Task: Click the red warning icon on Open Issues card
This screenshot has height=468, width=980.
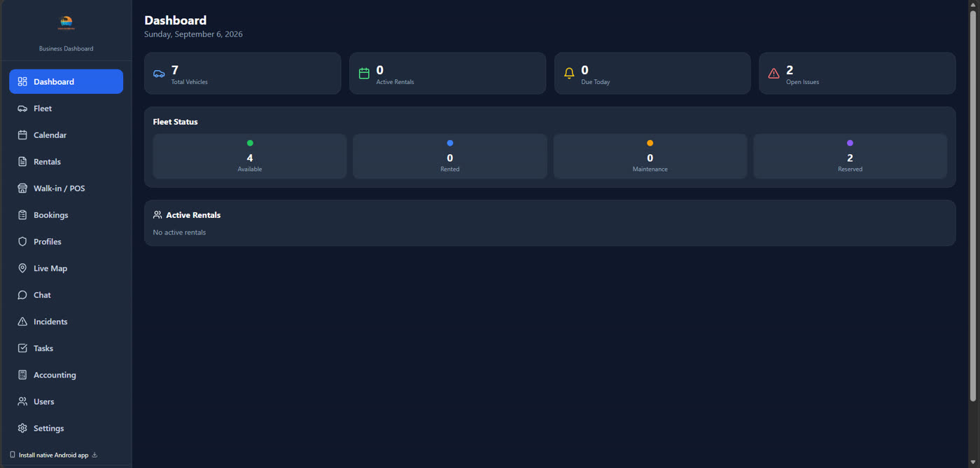Action: coord(773,74)
